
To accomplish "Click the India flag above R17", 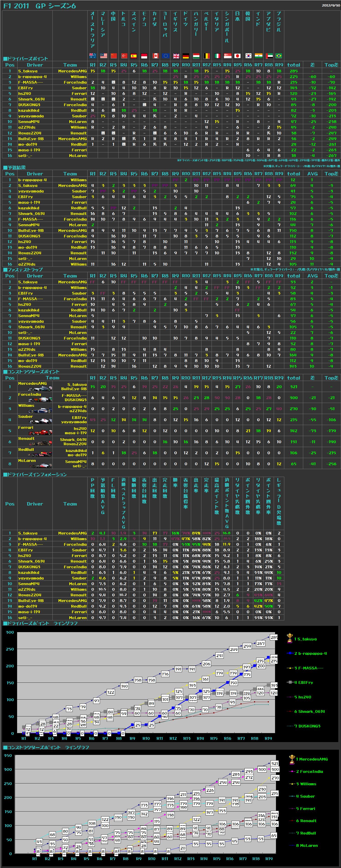I will [258, 56].
